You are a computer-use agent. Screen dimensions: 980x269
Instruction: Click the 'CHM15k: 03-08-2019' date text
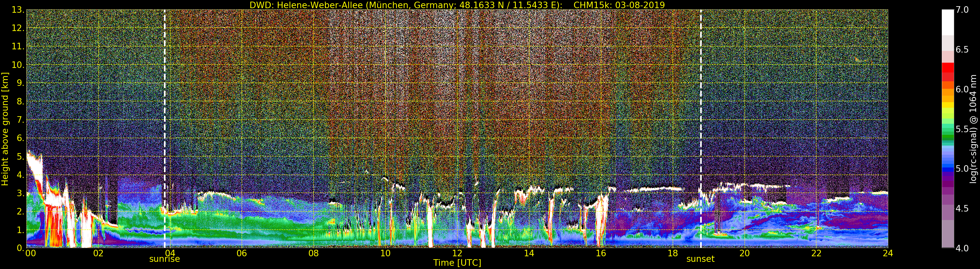pos(619,5)
